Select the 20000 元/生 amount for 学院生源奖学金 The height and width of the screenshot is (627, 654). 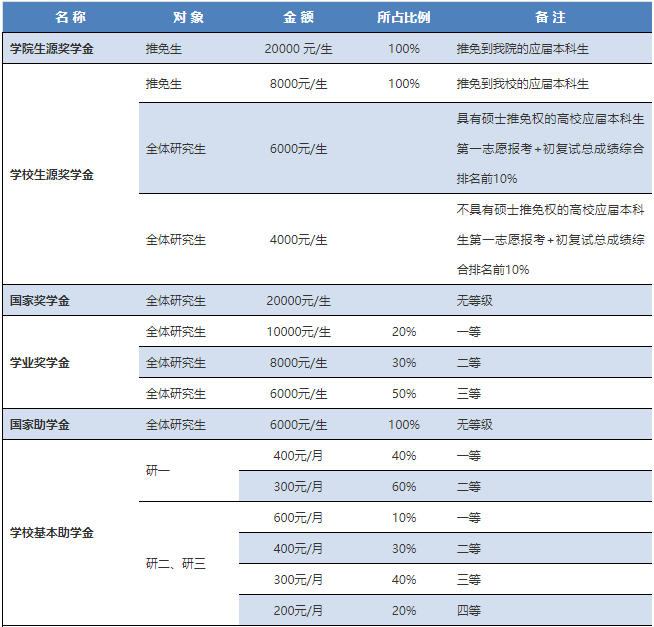coord(298,49)
